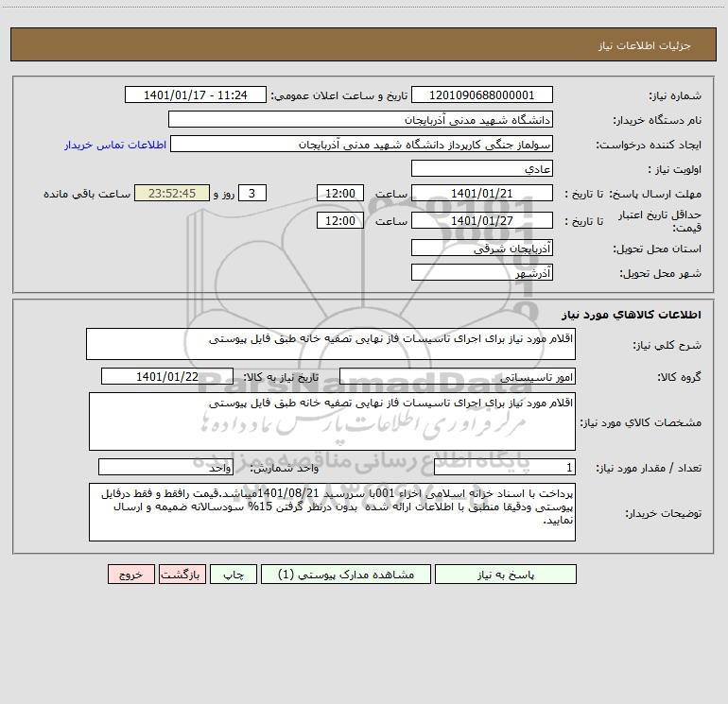Click price validity date 1401/01/27
Image resolution: width=728 pixels, height=704 pixels.
482,220
